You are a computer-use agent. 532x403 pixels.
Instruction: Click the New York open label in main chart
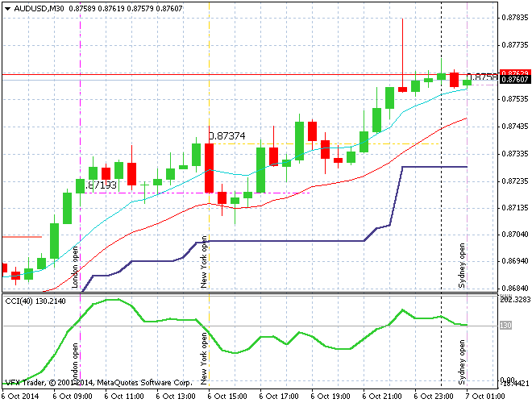click(x=204, y=262)
